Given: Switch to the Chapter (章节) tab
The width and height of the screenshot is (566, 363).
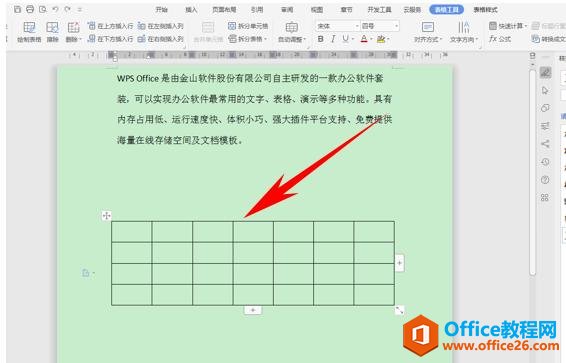Looking at the screenshot, I should (347, 10).
